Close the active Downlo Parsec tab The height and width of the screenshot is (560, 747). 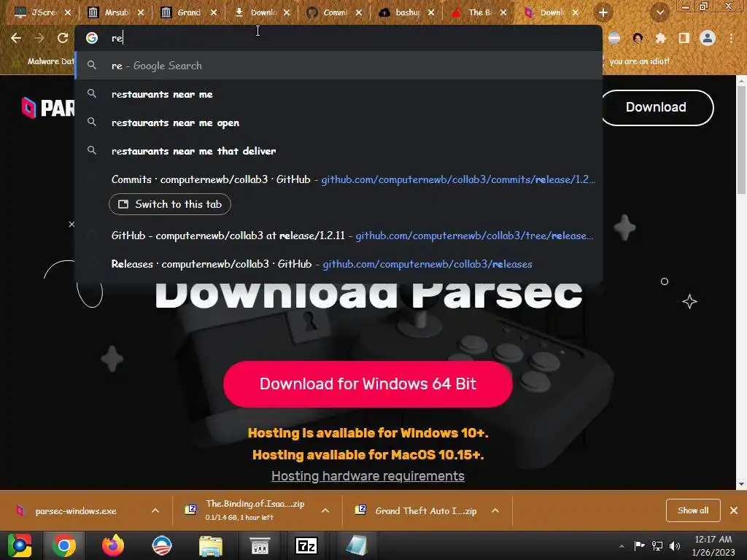[576, 12]
